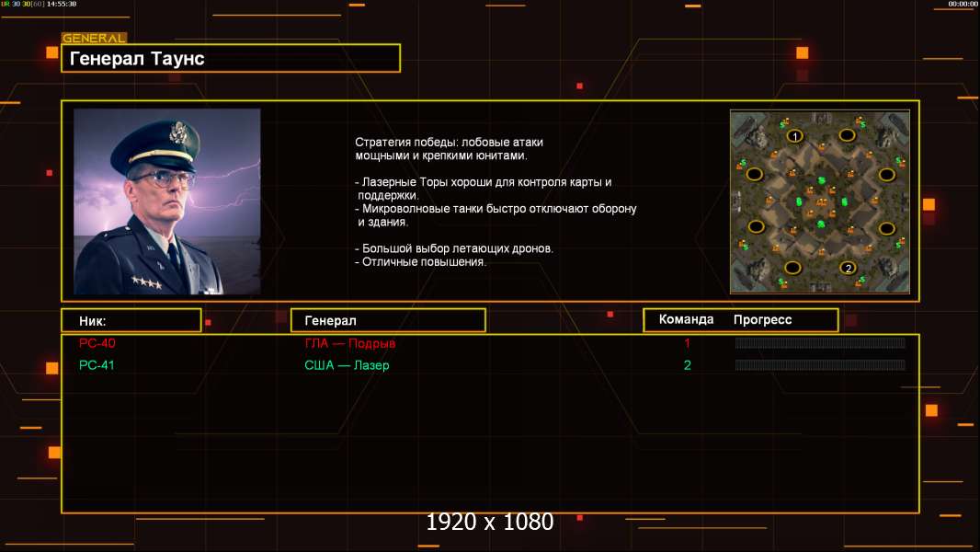Click the 'Команда' column header
Viewport: 980px width, 552px height.
click(x=686, y=319)
